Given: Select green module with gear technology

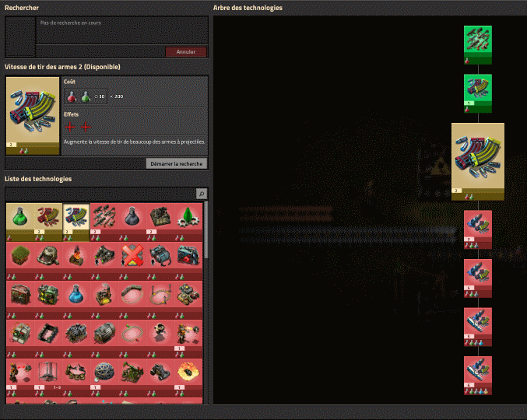Looking at the screenshot, I should tap(188, 222).
